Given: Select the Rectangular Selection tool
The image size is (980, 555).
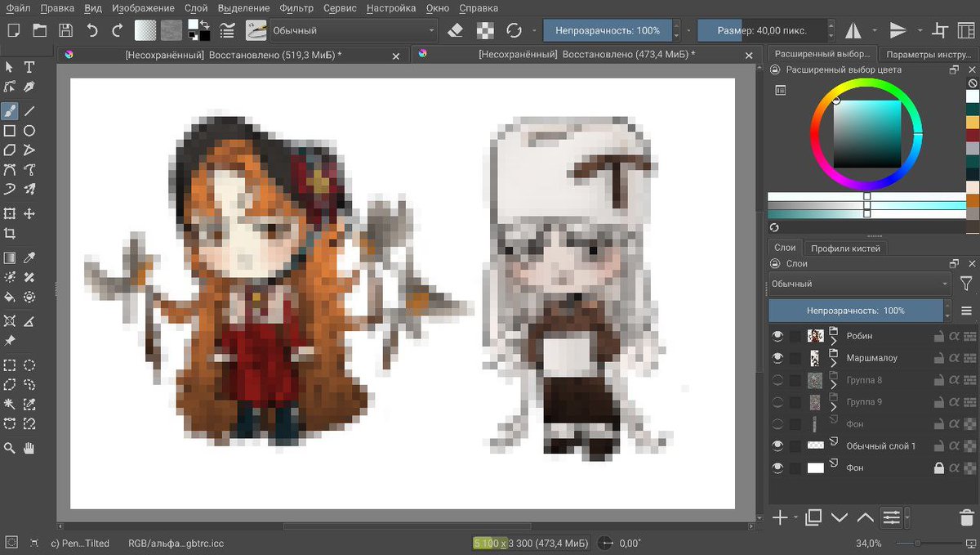Looking at the screenshot, I should 10,365.
